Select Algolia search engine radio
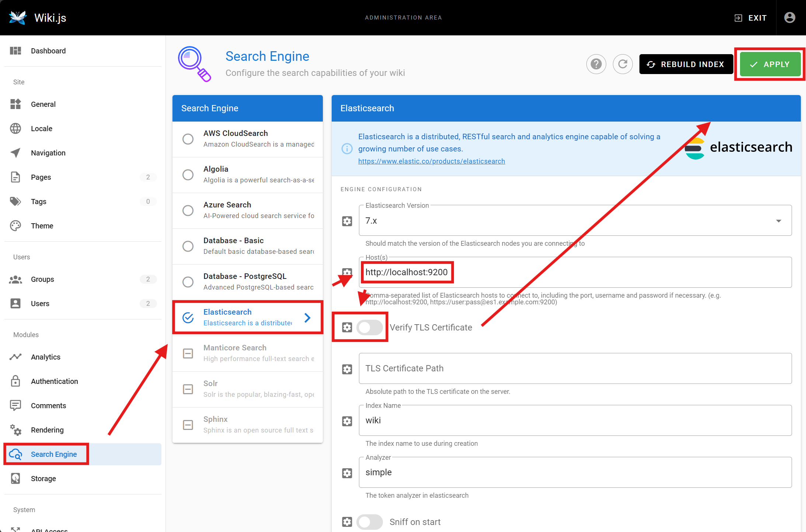 pyautogui.click(x=188, y=175)
